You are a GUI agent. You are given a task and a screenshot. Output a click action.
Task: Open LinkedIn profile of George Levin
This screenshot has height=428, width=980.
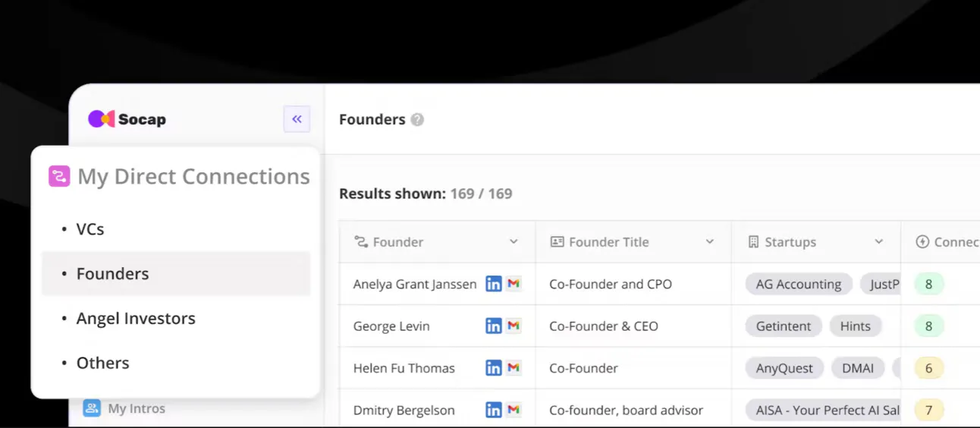(494, 326)
